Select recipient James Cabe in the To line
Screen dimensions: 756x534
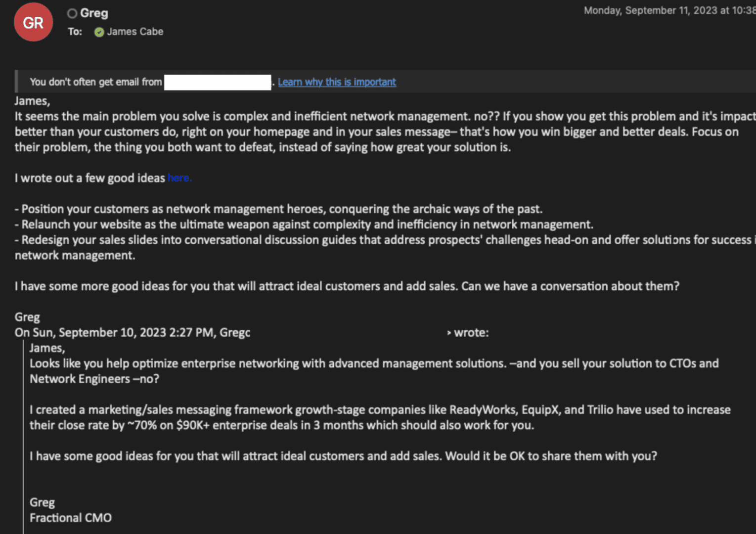(x=135, y=32)
